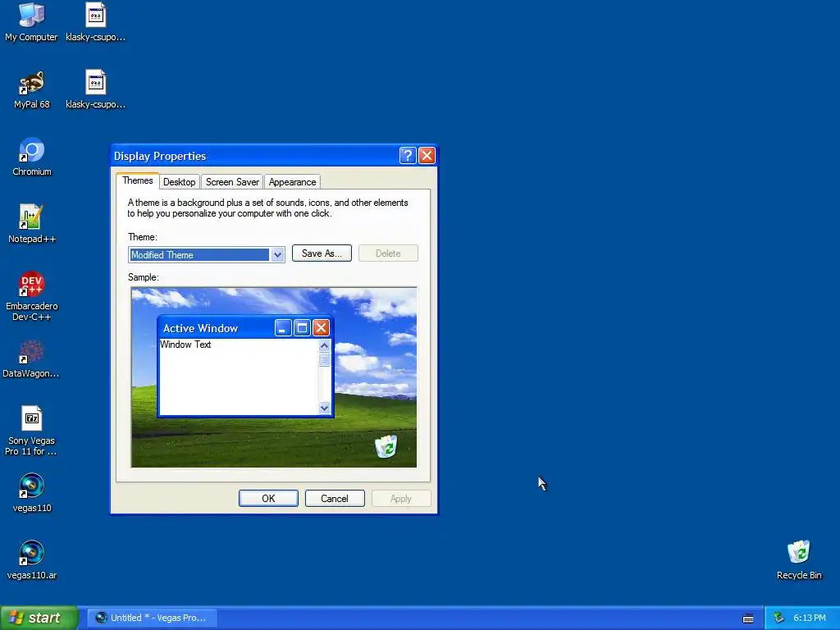
Task: Click the 'Window Text' sample text
Action: pyautogui.click(x=185, y=345)
